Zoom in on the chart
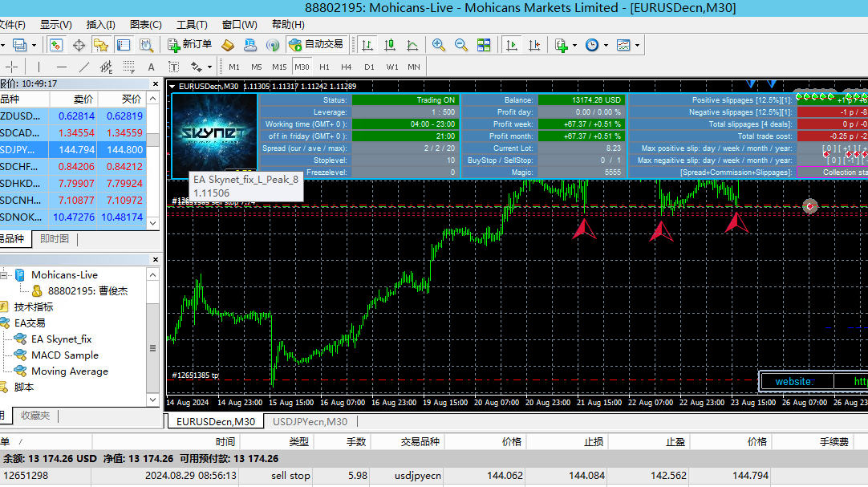868x487 pixels. coord(439,45)
